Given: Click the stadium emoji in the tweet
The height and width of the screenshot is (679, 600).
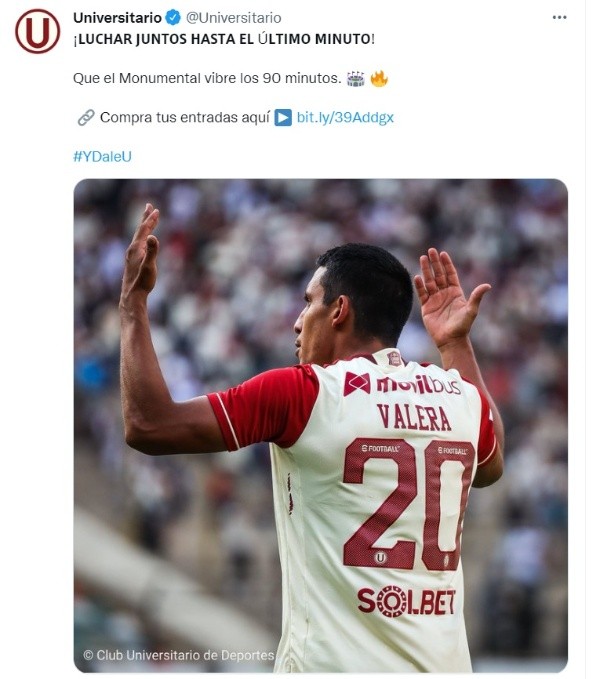Looking at the screenshot, I should tap(355, 79).
